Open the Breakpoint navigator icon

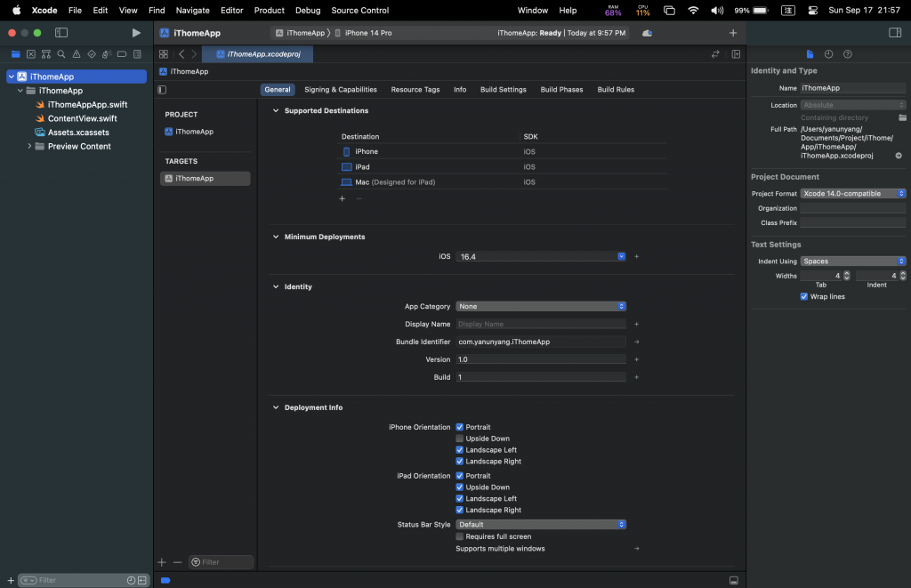click(x=121, y=54)
